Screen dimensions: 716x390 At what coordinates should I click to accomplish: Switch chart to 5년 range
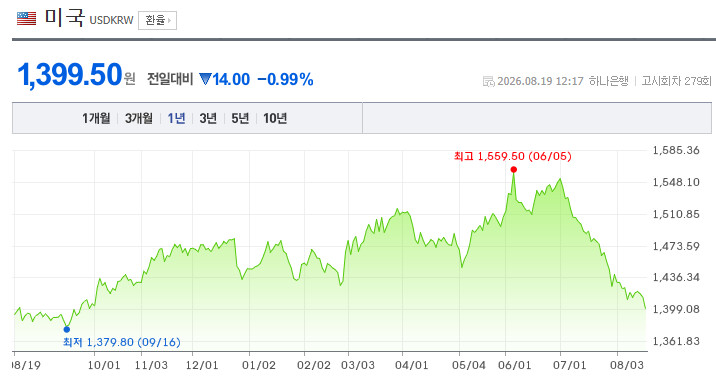pos(240,118)
